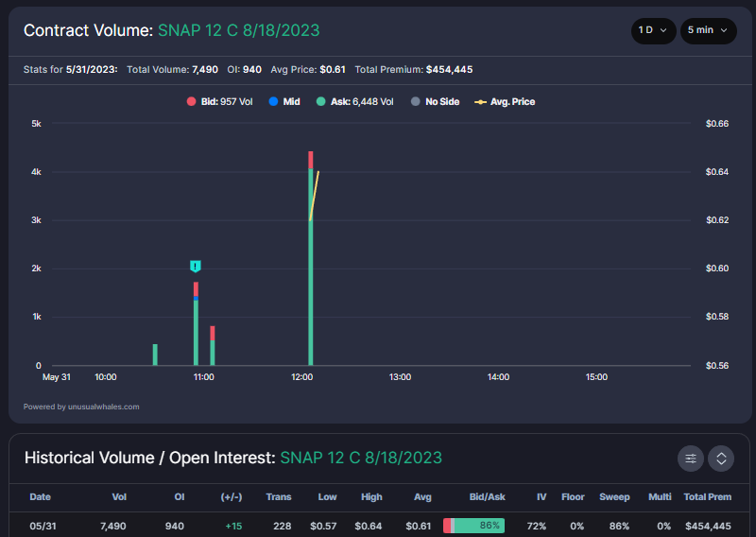Sort by the Sweep column header

click(614, 497)
